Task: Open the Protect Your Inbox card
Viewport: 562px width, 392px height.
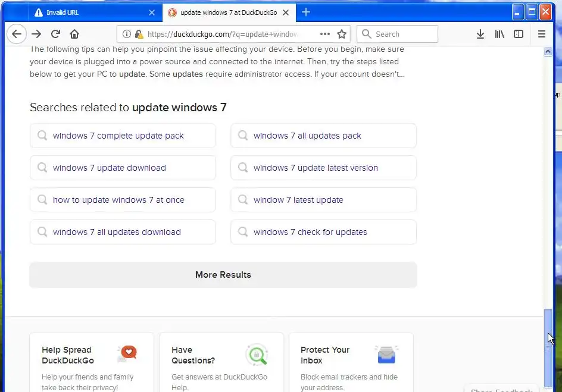Action: [351, 362]
